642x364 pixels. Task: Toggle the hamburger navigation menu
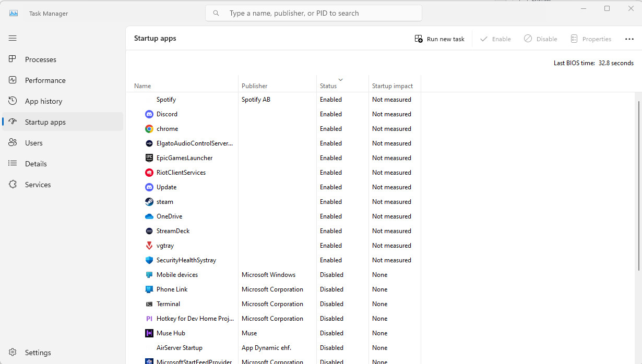point(13,38)
